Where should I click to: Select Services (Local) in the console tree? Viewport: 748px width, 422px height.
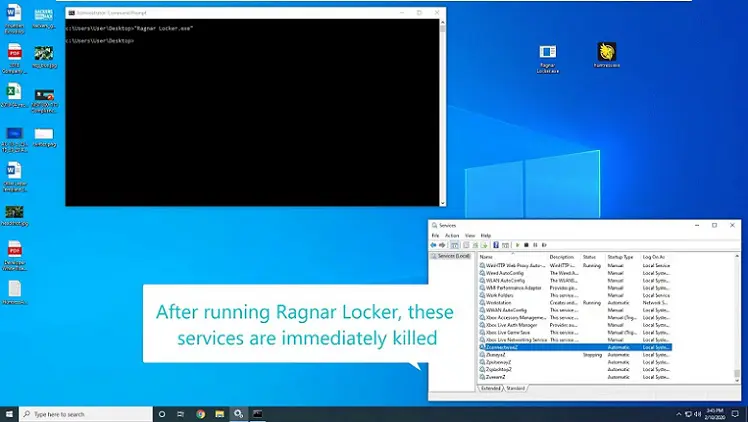tap(450, 256)
